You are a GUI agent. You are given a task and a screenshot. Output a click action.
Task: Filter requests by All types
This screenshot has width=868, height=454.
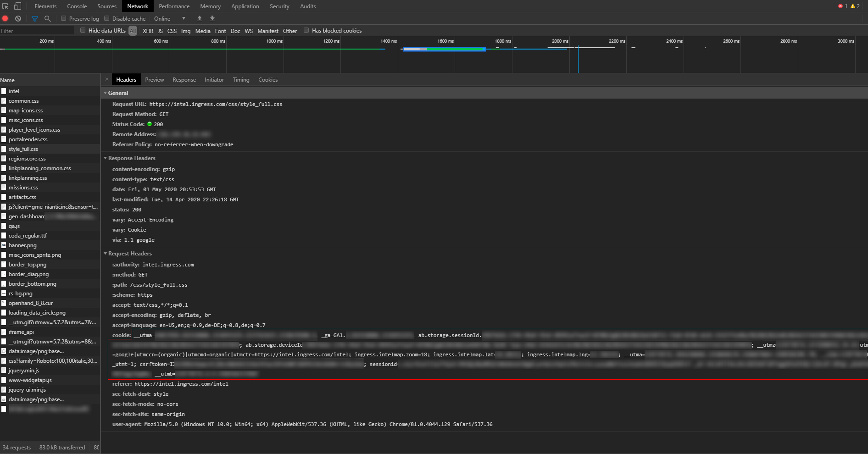tap(133, 30)
